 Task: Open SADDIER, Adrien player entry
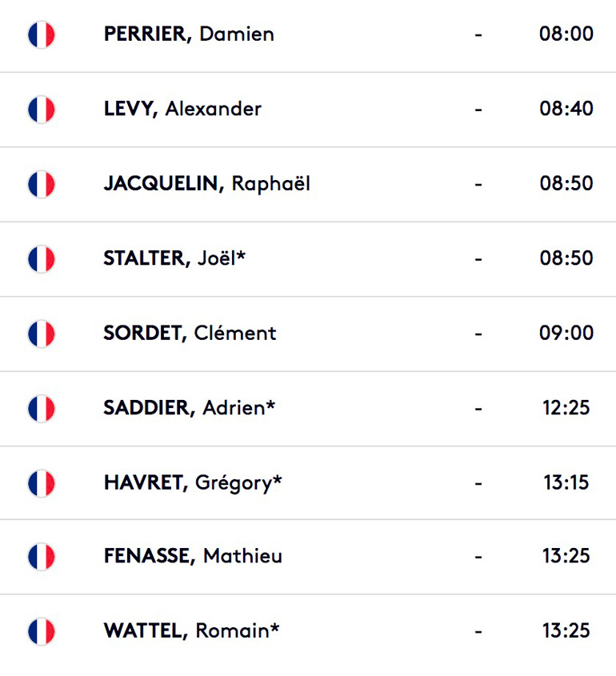pyautogui.click(x=190, y=407)
